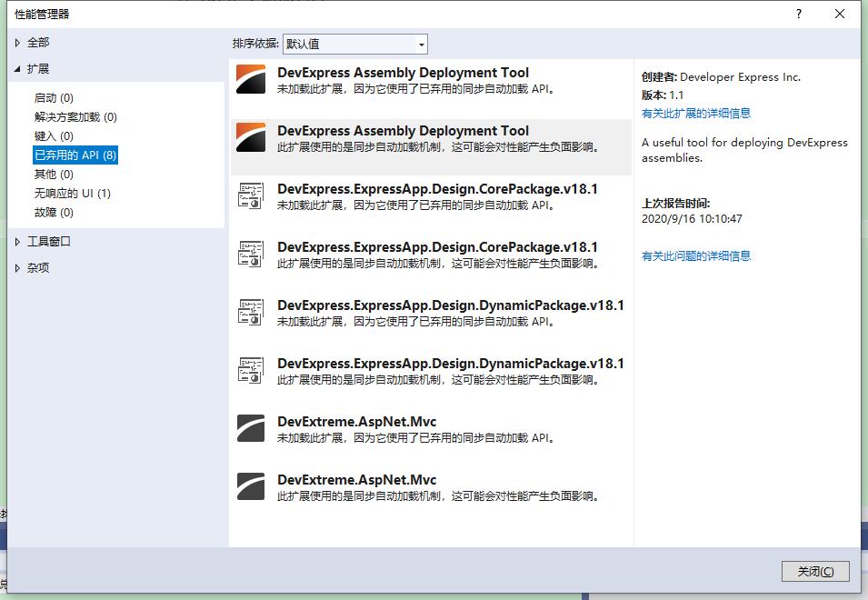Screen dimensions: 868x600
Task: Open help with the question mark button
Action: [798, 14]
